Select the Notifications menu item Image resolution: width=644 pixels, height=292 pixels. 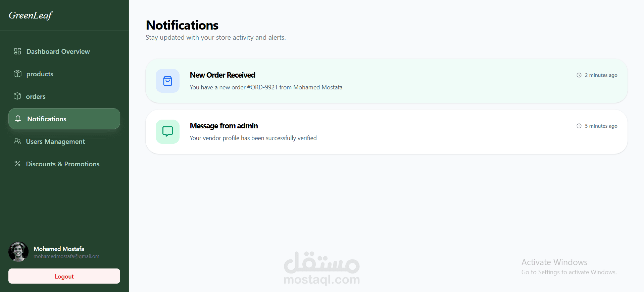click(64, 119)
